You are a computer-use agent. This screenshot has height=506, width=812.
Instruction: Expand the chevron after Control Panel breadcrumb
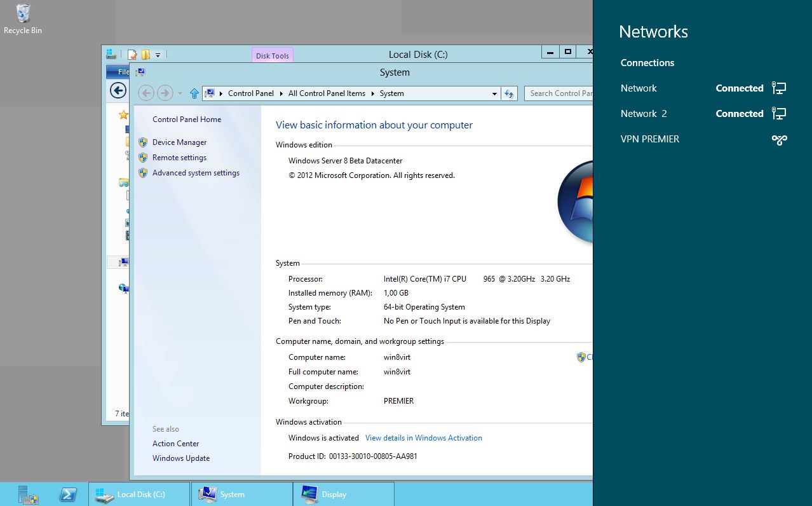pos(281,93)
